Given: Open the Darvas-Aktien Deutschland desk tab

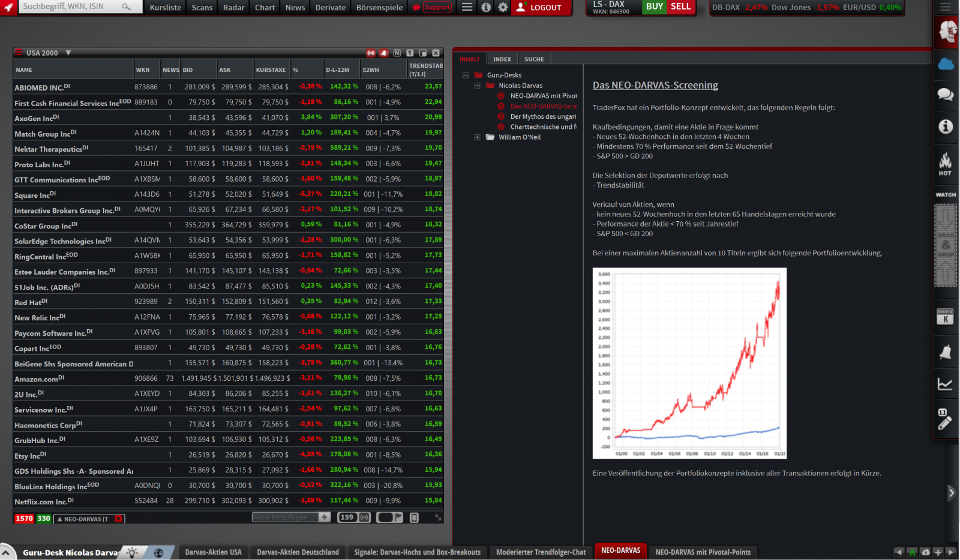Looking at the screenshot, I should (x=298, y=552).
